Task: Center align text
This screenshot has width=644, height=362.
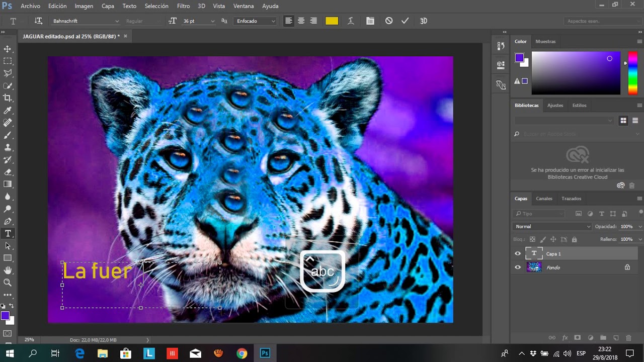Action: pos(301,21)
